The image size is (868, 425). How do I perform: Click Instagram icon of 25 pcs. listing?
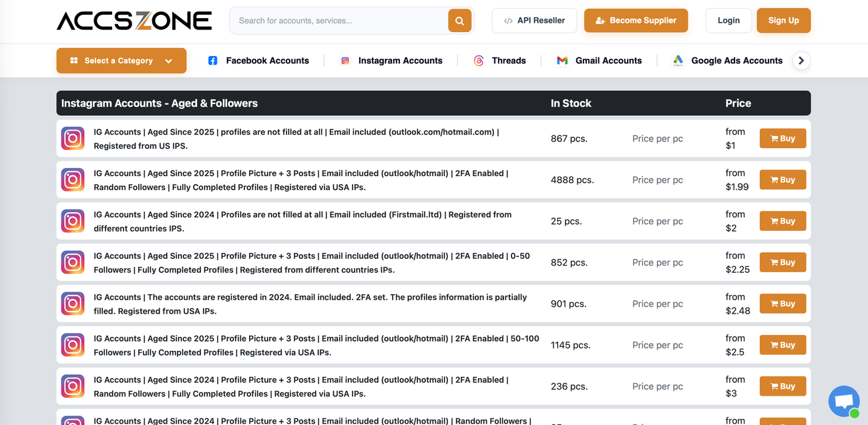73,222
